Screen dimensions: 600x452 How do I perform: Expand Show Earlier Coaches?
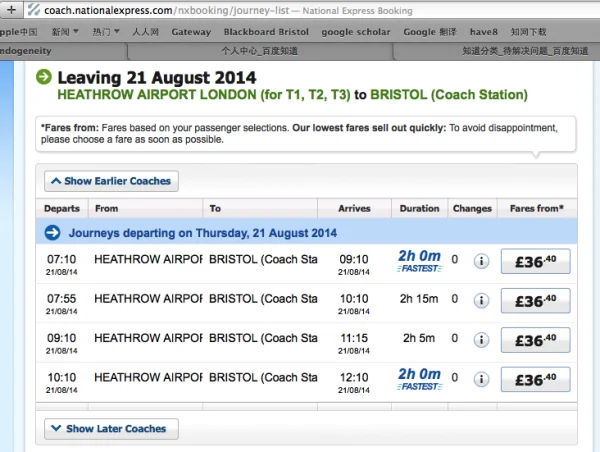click(x=111, y=181)
